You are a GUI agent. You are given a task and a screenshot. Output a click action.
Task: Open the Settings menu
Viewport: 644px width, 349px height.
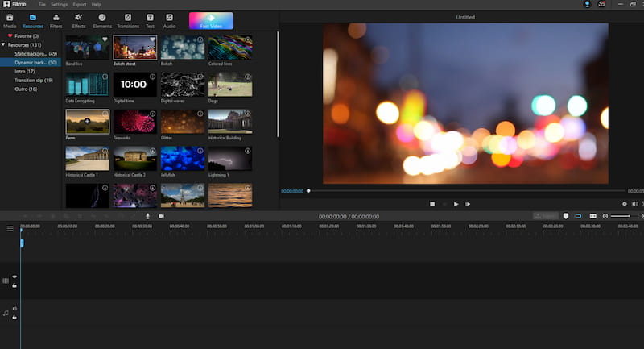(60, 5)
